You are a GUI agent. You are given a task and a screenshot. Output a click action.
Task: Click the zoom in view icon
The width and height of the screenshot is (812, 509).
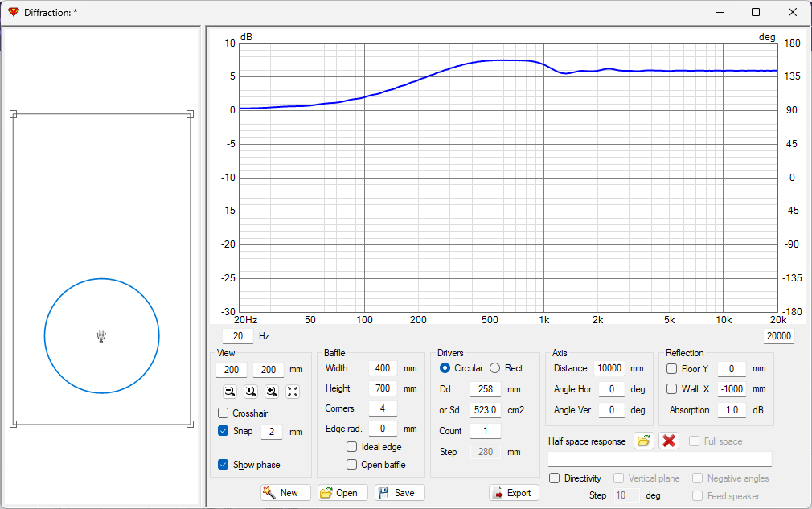(272, 392)
